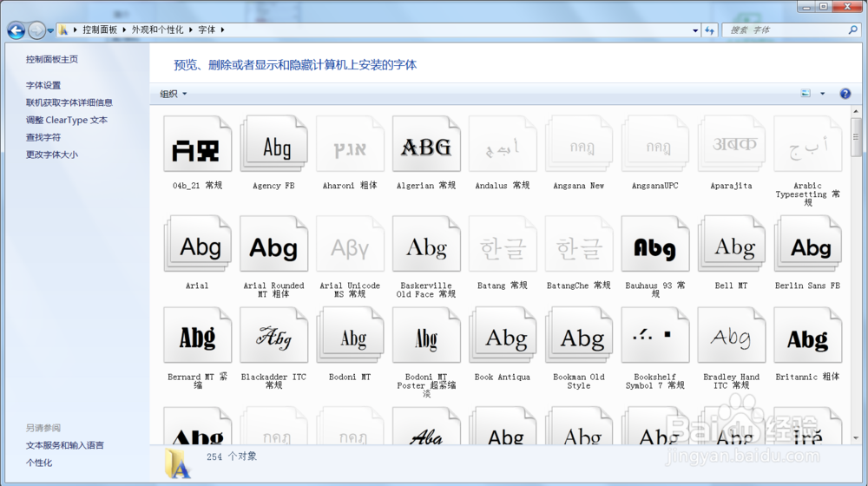The width and height of the screenshot is (868, 486).
Task: Select the Arial Rounded MT font icon
Action: pos(274,244)
